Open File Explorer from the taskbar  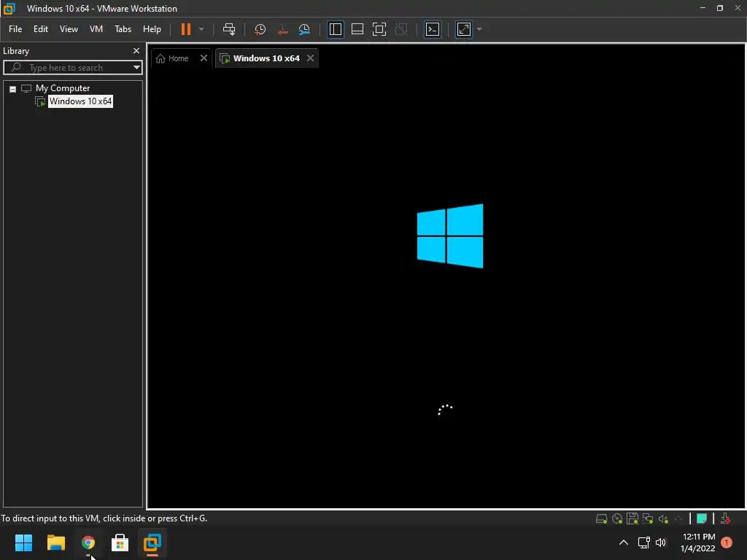[x=55, y=542]
